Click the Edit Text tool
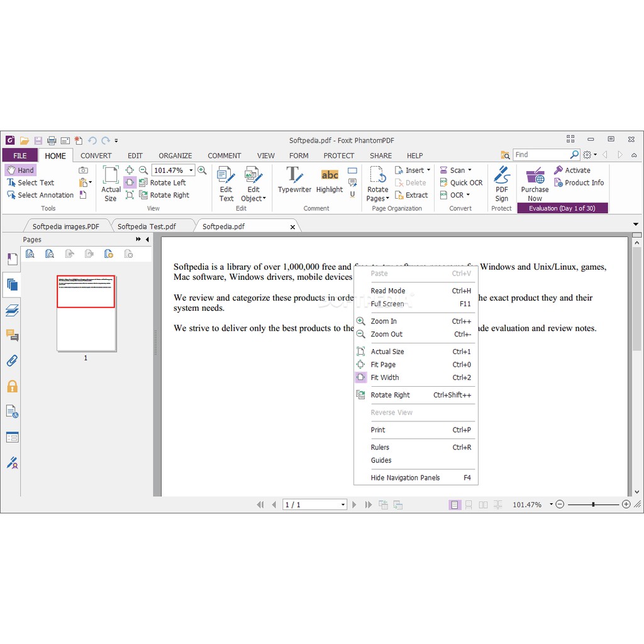 [x=226, y=183]
